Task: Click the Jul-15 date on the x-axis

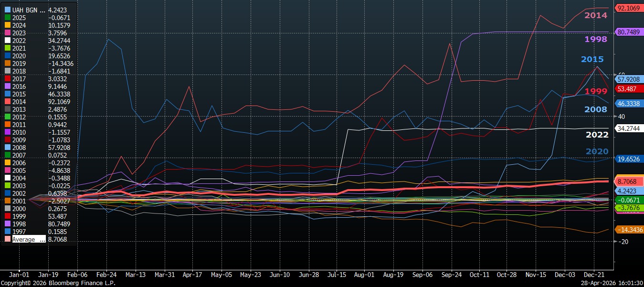Action: pyautogui.click(x=337, y=275)
